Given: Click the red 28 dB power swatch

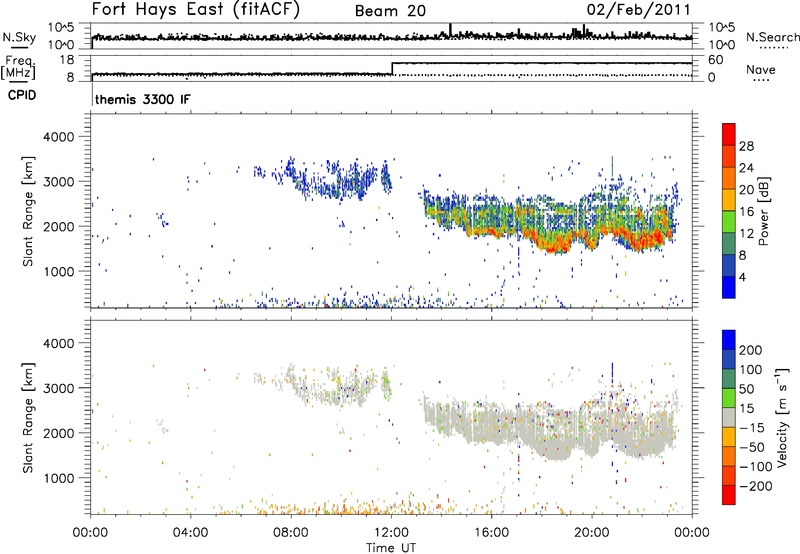Looking at the screenshot, I should click(729, 134).
